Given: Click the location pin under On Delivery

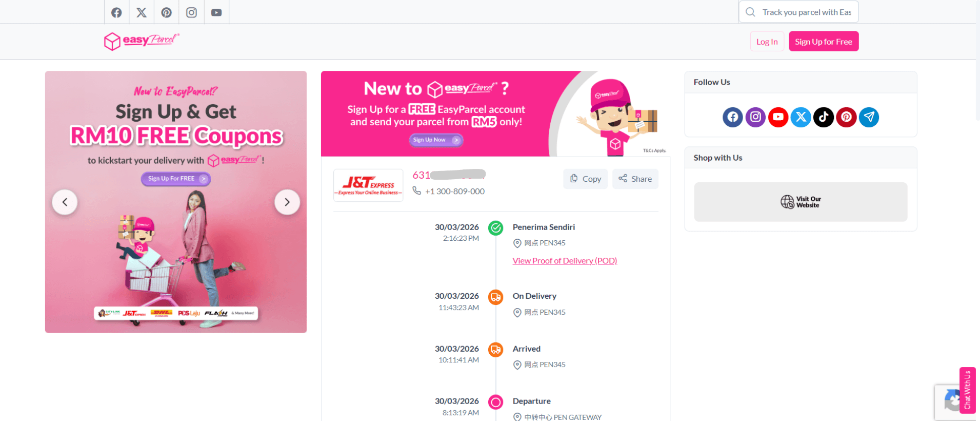Looking at the screenshot, I should pyautogui.click(x=517, y=313).
